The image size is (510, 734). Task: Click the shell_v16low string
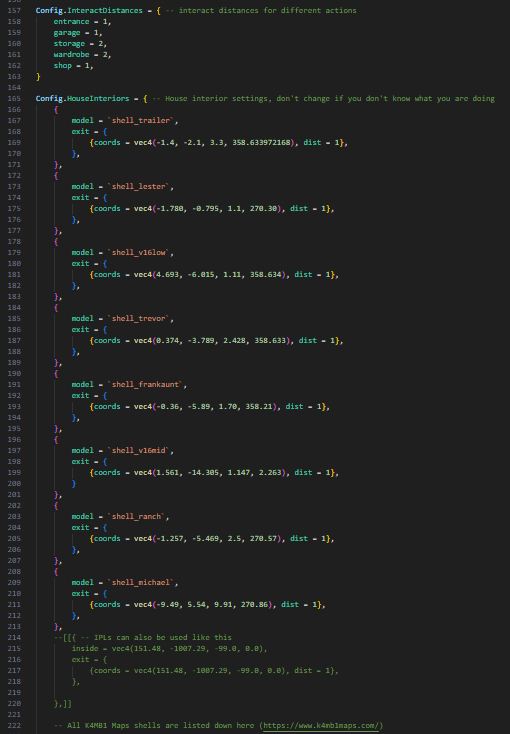click(140, 252)
